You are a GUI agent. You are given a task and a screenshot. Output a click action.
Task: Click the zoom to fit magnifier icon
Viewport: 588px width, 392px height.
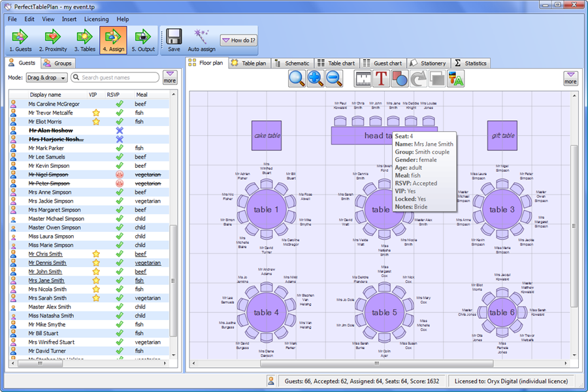click(297, 79)
